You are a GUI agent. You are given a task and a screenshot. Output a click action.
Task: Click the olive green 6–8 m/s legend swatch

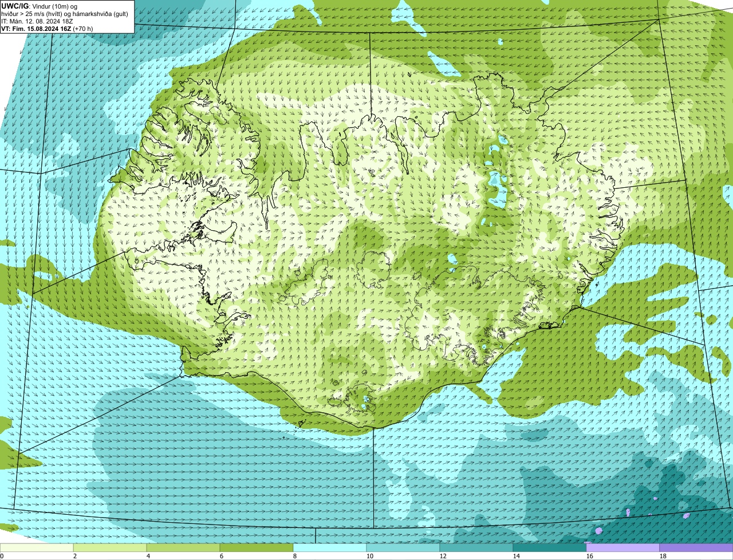click(257, 548)
